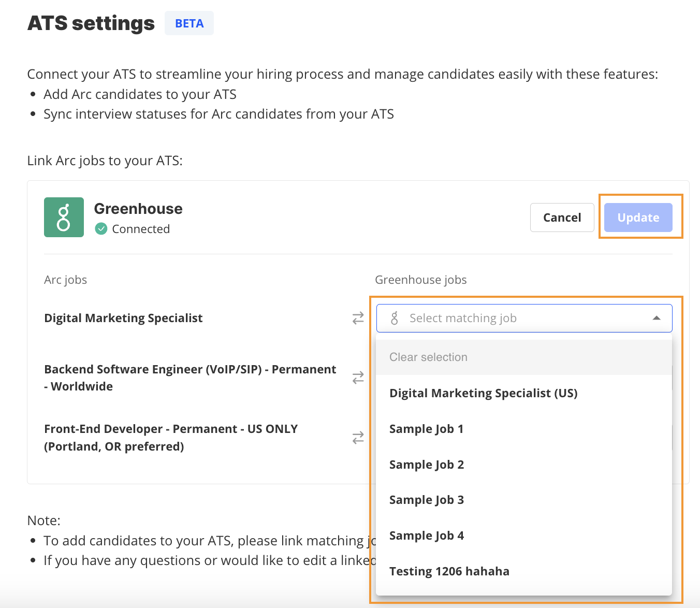Select Sample Job 1 option
The image size is (700, 608).
(524, 429)
